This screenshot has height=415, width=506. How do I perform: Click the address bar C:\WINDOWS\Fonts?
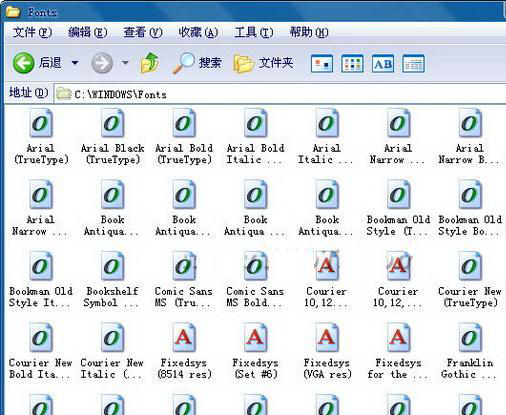[x=280, y=94]
